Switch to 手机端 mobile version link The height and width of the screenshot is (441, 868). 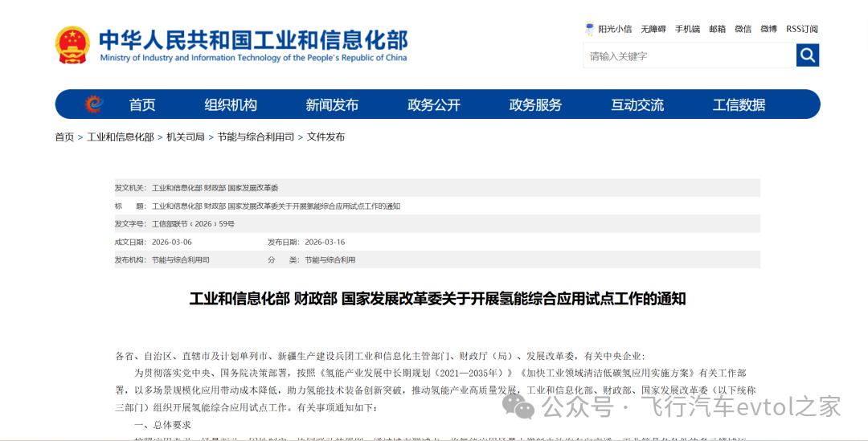[x=687, y=29]
